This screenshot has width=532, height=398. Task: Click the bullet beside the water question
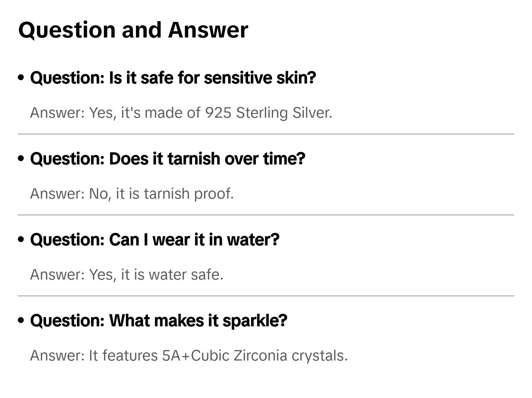21,239
